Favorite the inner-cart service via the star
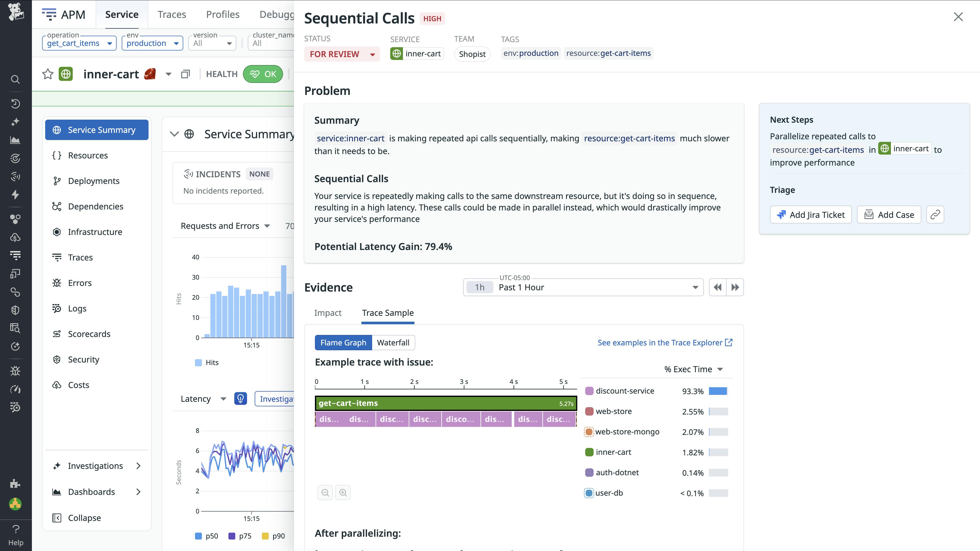This screenshot has height=551, width=980. [47, 74]
